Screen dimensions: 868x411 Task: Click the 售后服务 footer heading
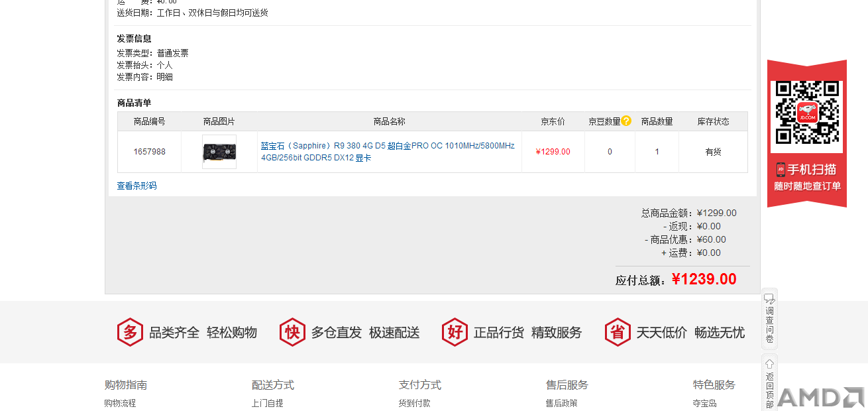(567, 385)
